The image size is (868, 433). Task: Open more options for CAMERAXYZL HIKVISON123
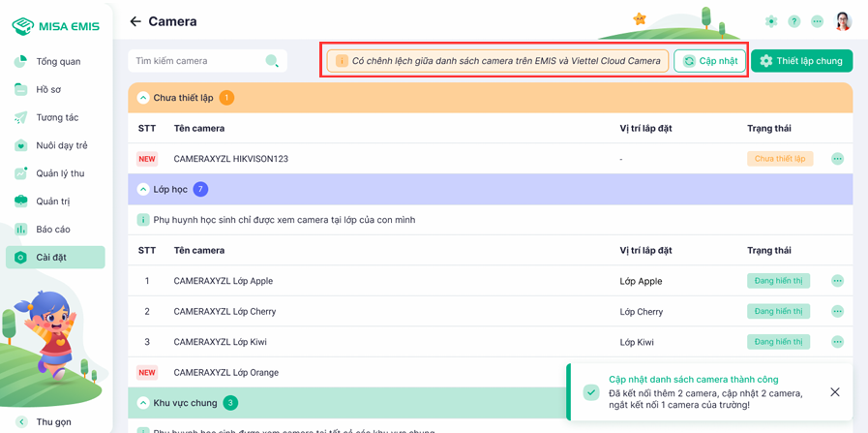[x=837, y=159]
